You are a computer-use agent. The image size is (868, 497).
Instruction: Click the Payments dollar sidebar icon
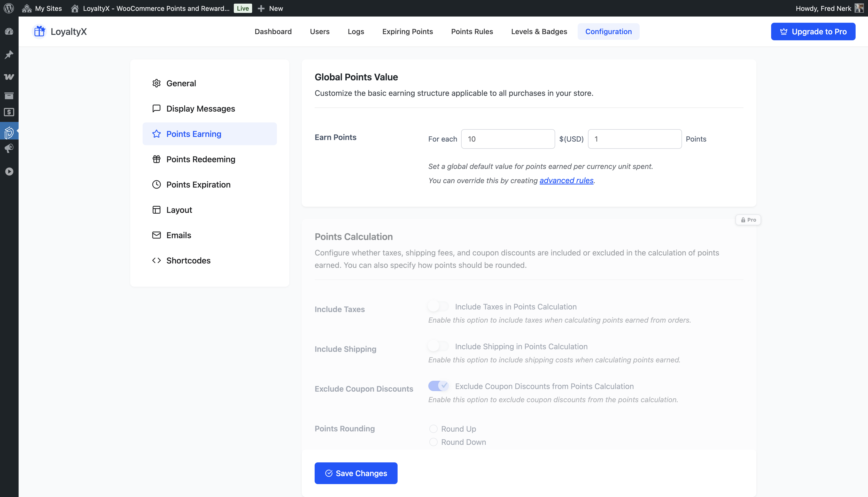9,112
